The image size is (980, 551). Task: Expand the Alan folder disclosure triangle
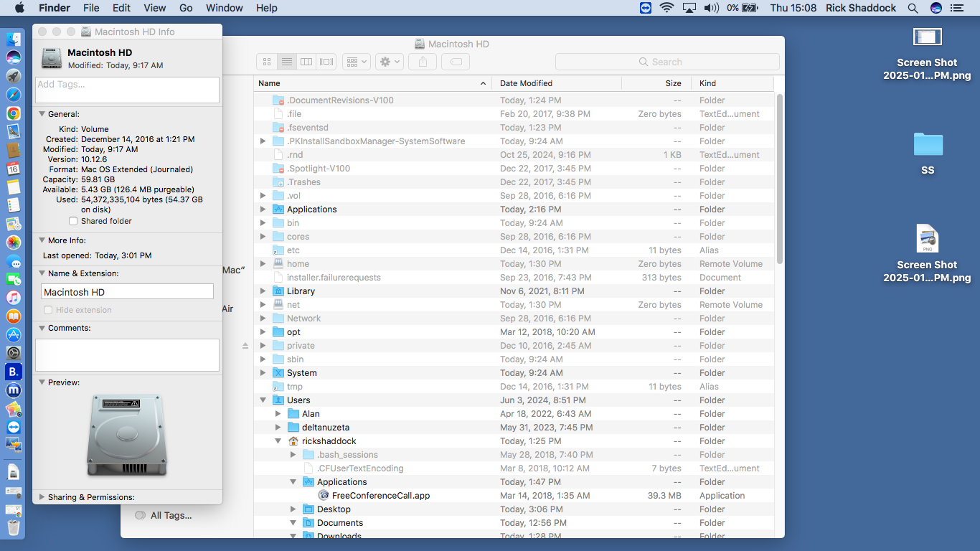pyautogui.click(x=278, y=414)
